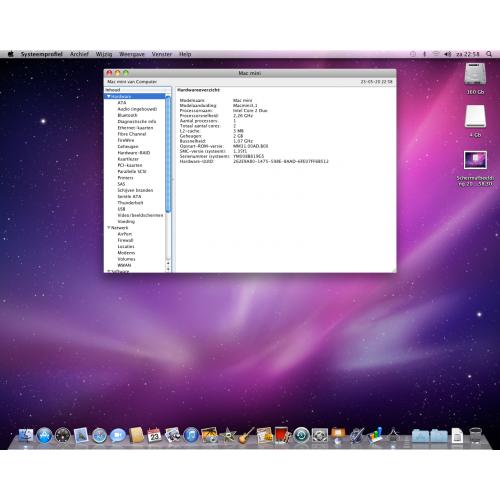The width and height of the screenshot is (500, 500).
Task: Select Hardware-RAID in sidebar
Action: 134,153
